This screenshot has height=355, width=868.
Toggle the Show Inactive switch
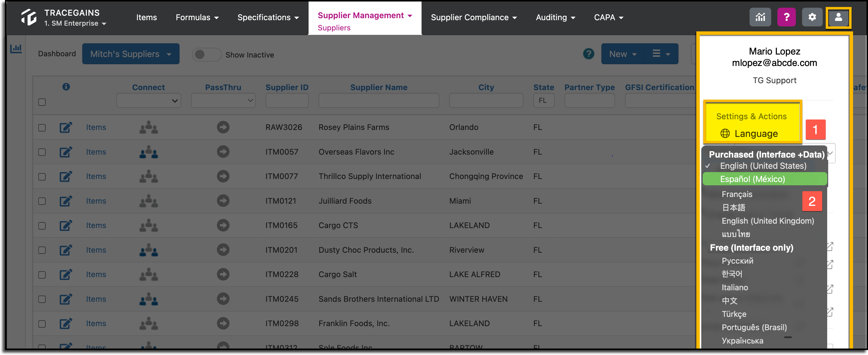(207, 55)
